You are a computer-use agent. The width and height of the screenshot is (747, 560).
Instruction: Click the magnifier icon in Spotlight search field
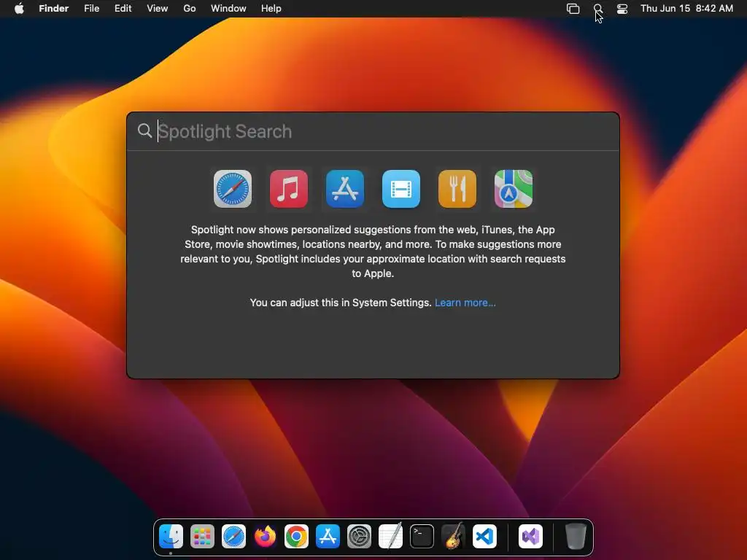tap(144, 131)
